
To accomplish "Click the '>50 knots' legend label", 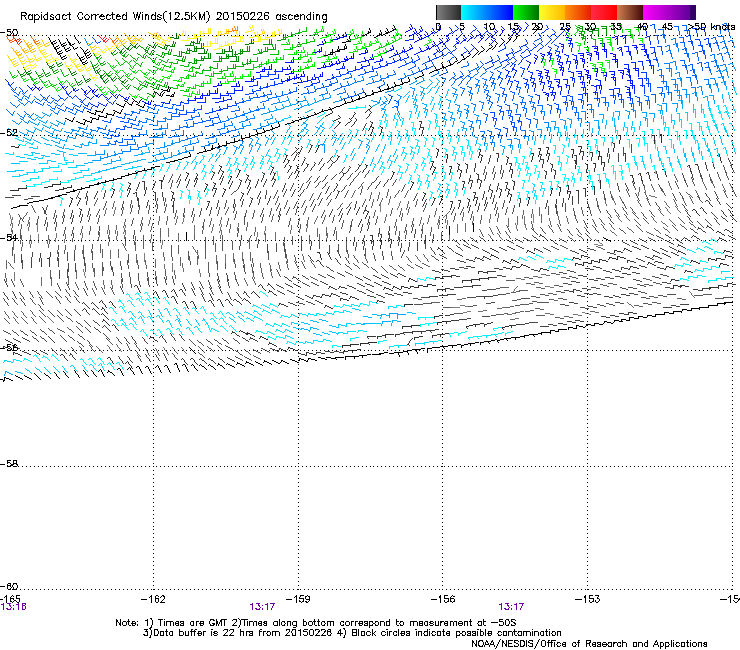I will pyautogui.click(x=711, y=27).
